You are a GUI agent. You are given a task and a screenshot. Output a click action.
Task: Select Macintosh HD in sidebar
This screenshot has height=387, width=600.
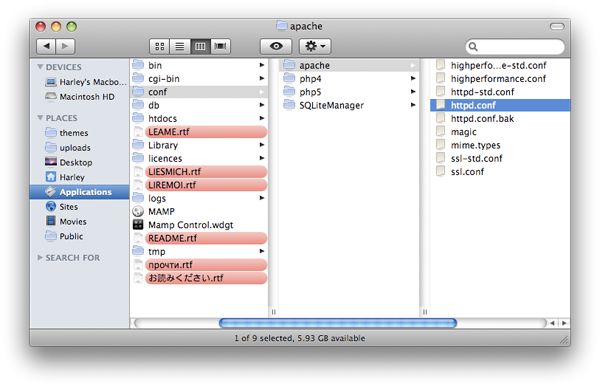[80, 97]
